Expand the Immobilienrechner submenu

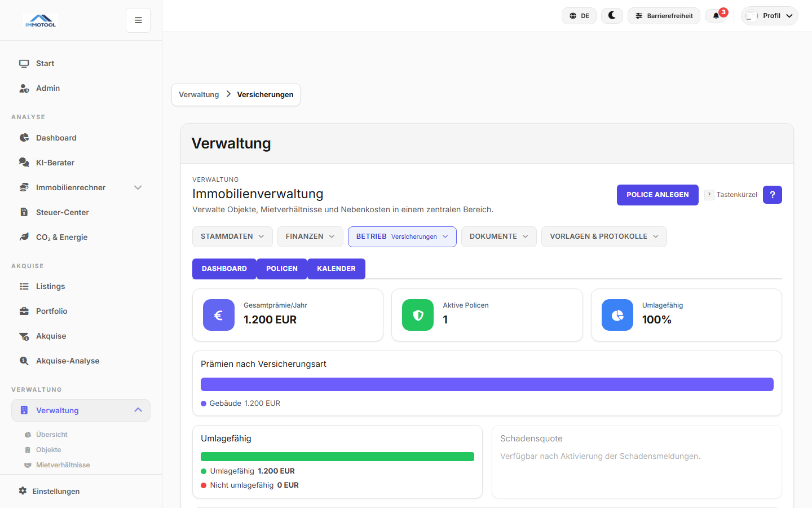(138, 187)
